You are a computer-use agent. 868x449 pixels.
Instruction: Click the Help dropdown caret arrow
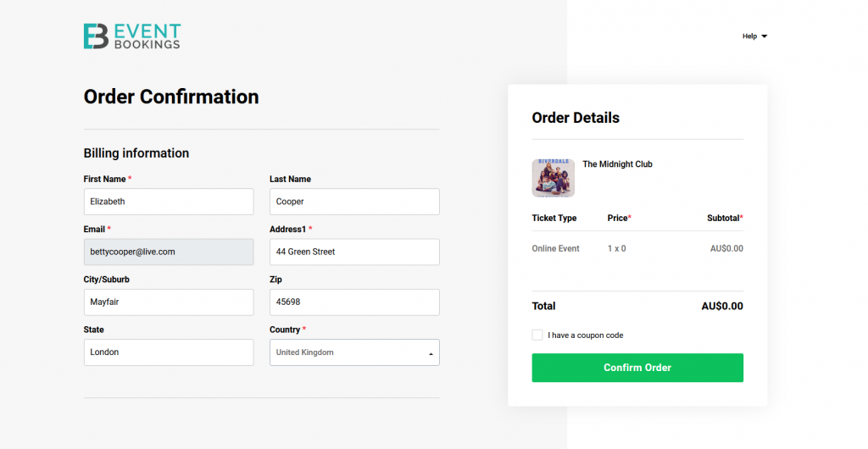pos(764,36)
